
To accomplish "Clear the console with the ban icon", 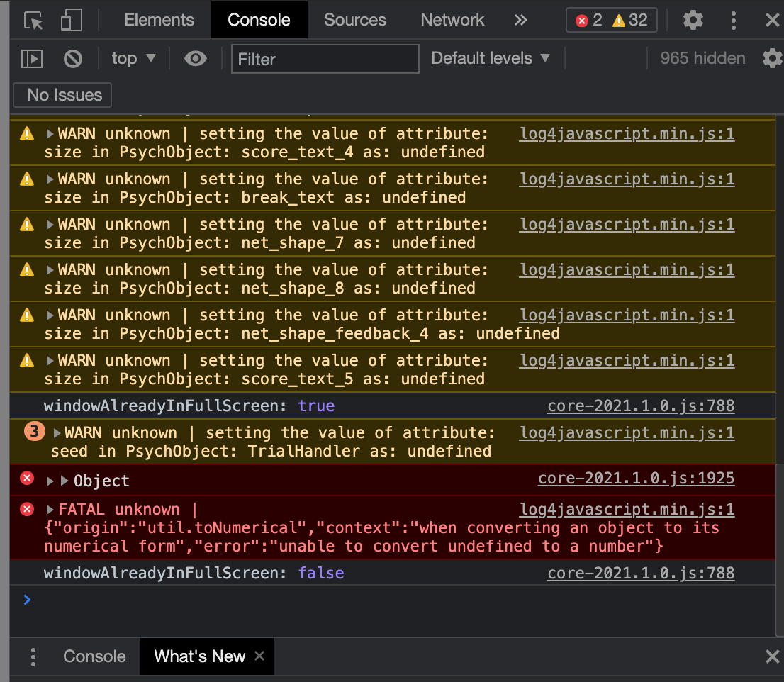I will (x=72, y=59).
